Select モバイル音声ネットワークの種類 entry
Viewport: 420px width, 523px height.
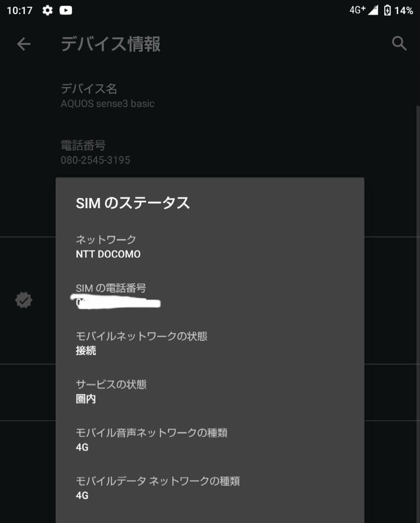coord(151,440)
